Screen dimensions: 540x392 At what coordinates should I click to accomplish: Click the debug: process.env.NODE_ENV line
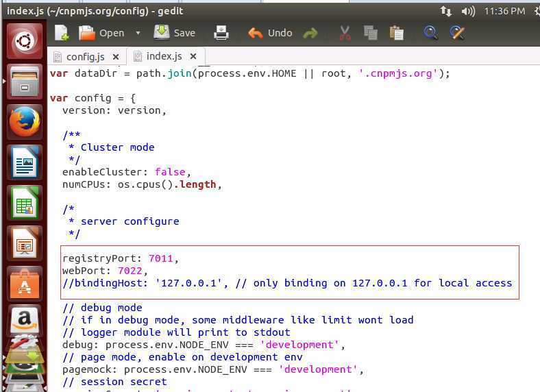204,345
